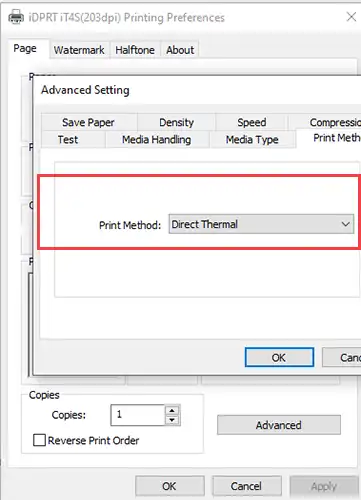361x500 pixels.
Task: Open the Compression tab
Action: tap(325, 122)
